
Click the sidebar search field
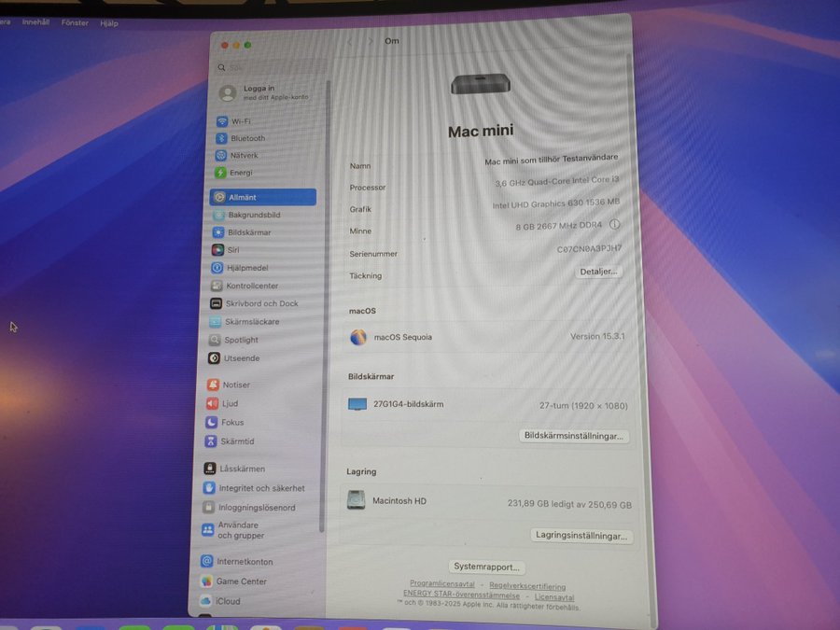pyautogui.click(x=271, y=67)
